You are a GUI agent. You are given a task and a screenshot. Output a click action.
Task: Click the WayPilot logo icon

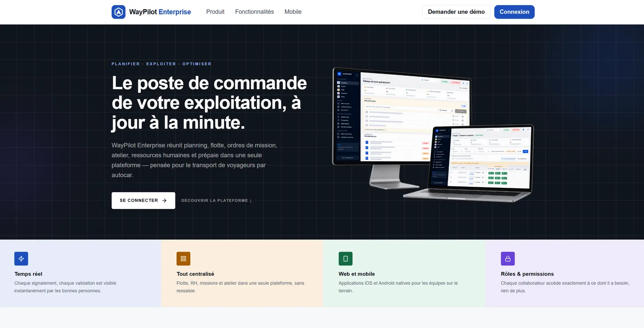[119, 12]
